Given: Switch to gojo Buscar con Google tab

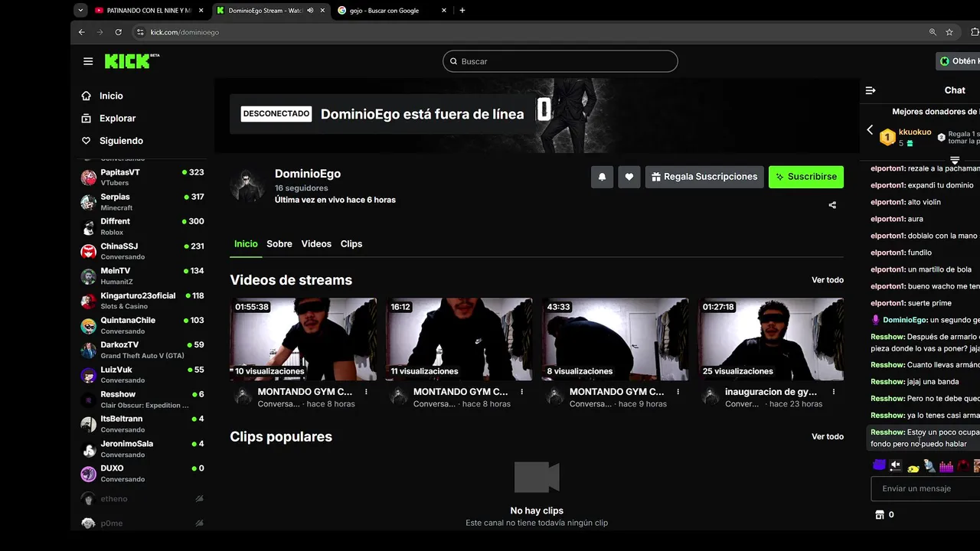Looking at the screenshot, I should [x=390, y=11].
